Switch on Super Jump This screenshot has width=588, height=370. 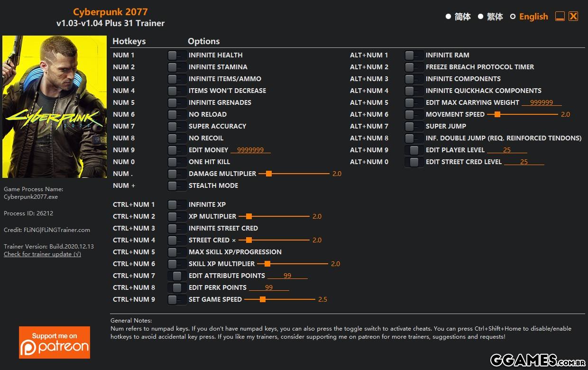pyautogui.click(x=414, y=127)
